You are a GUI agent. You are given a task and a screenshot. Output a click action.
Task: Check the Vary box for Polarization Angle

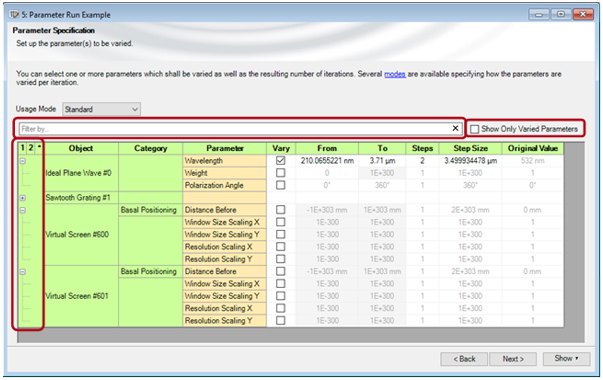coord(281,185)
